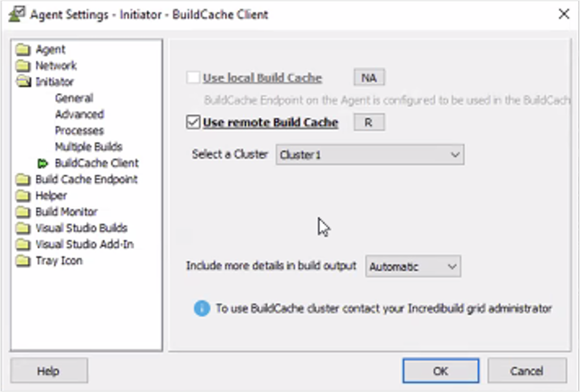Click the R indicator next to remote cache
This screenshot has height=392, width=580.
point(369,122)
